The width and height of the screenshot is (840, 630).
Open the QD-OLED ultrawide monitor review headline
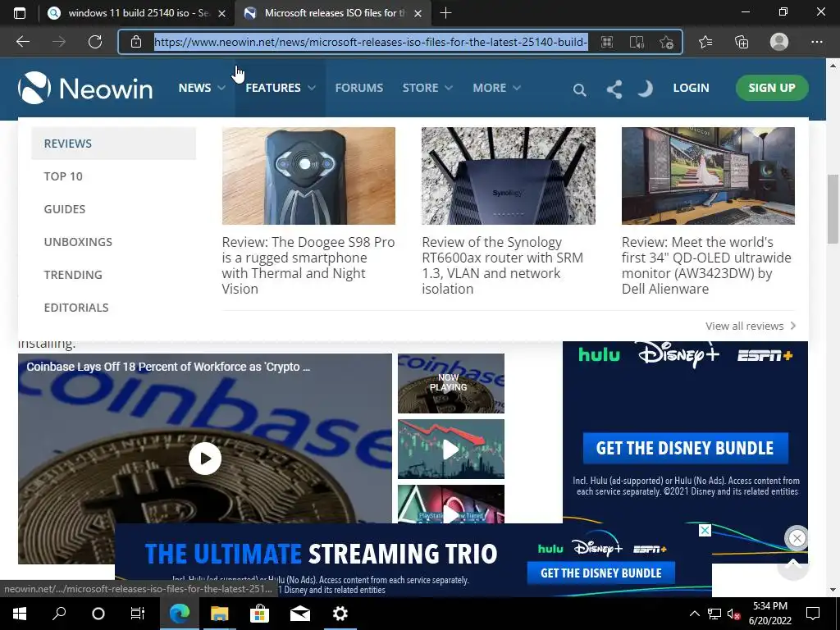point(706,265)
